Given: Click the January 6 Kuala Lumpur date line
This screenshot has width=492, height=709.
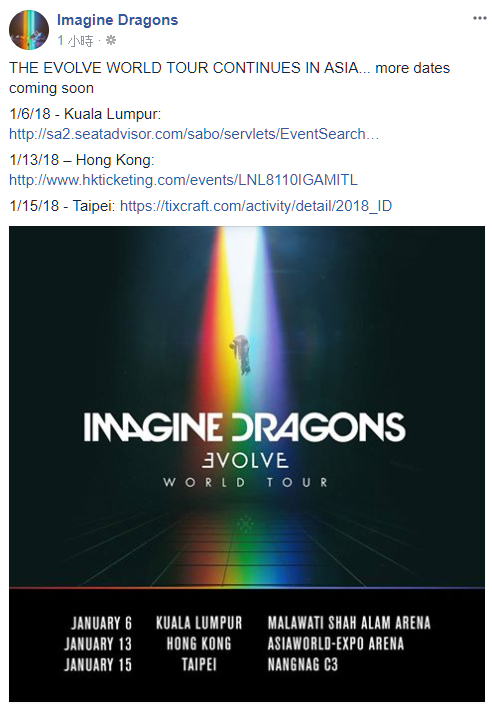Looking at the screenshot, I should tap(250, 623).
